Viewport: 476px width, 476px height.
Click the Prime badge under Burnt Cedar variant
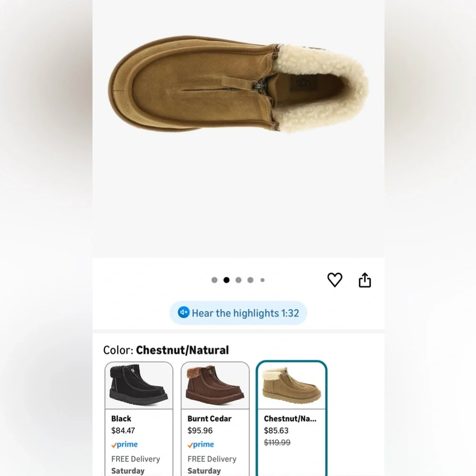pyautogui.click(x=200, y=444)
